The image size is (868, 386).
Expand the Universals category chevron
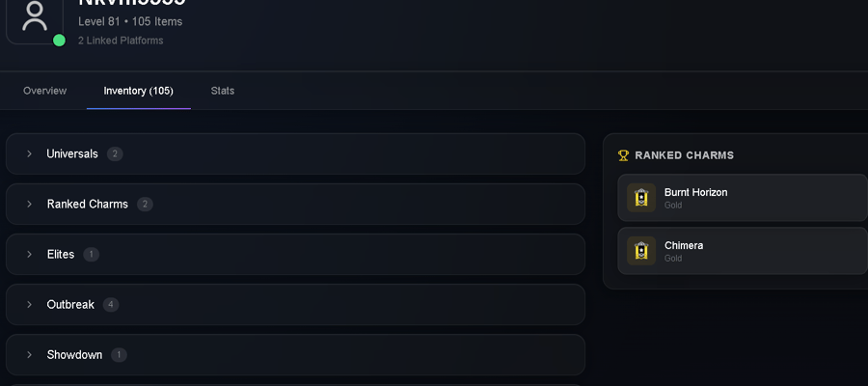pyautogui.click(x=29, y=154)
